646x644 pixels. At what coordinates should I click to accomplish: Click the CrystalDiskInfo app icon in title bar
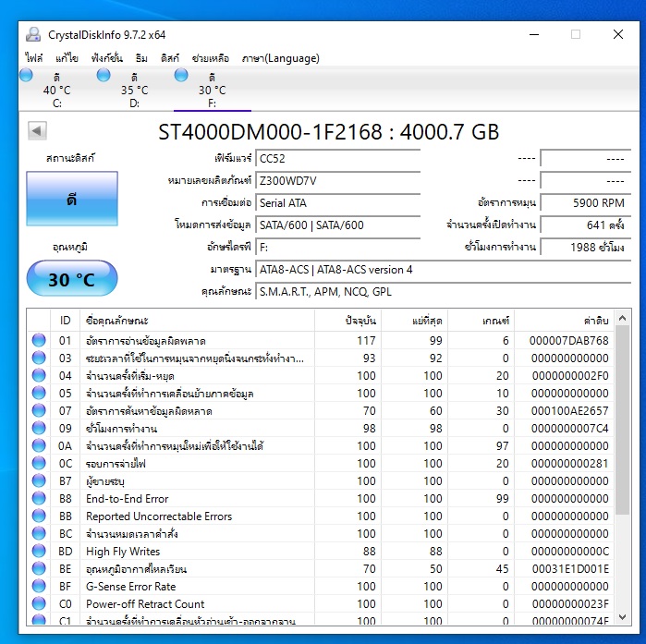[x=33, y=35]
